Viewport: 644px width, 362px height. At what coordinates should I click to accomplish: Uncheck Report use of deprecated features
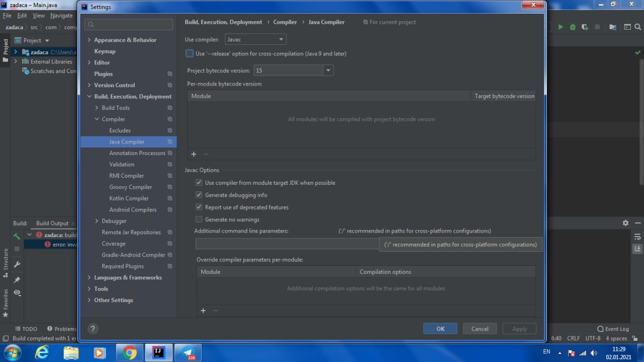coord(199,207)
